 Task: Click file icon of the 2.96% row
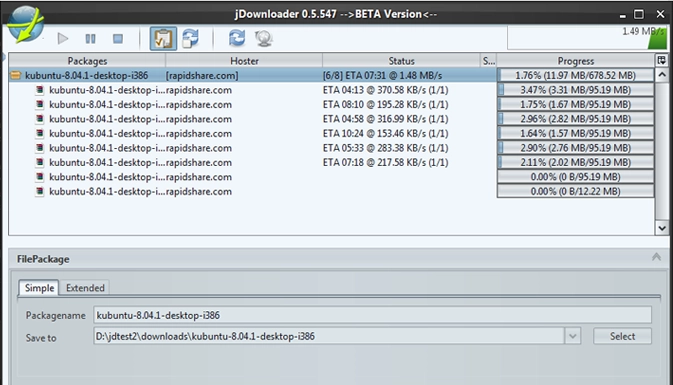pyautogui.click(x=39, y=119)
